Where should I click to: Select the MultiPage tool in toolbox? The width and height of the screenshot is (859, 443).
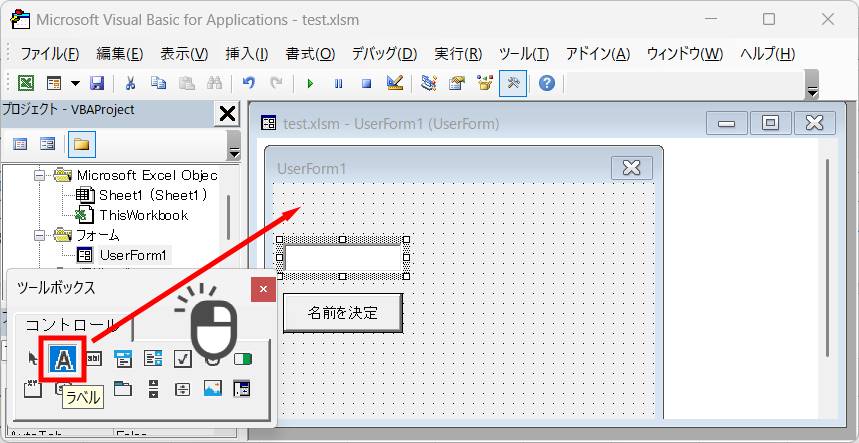(123, 389)
